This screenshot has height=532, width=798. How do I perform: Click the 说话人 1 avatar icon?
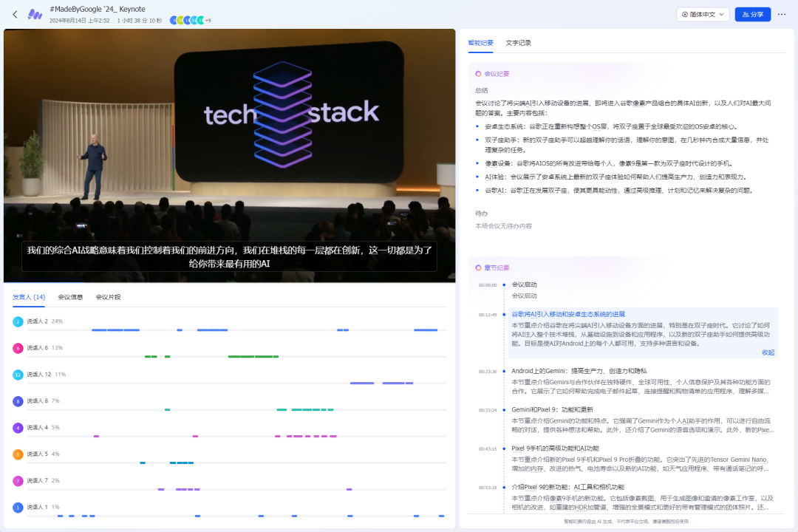pos(18,508)
